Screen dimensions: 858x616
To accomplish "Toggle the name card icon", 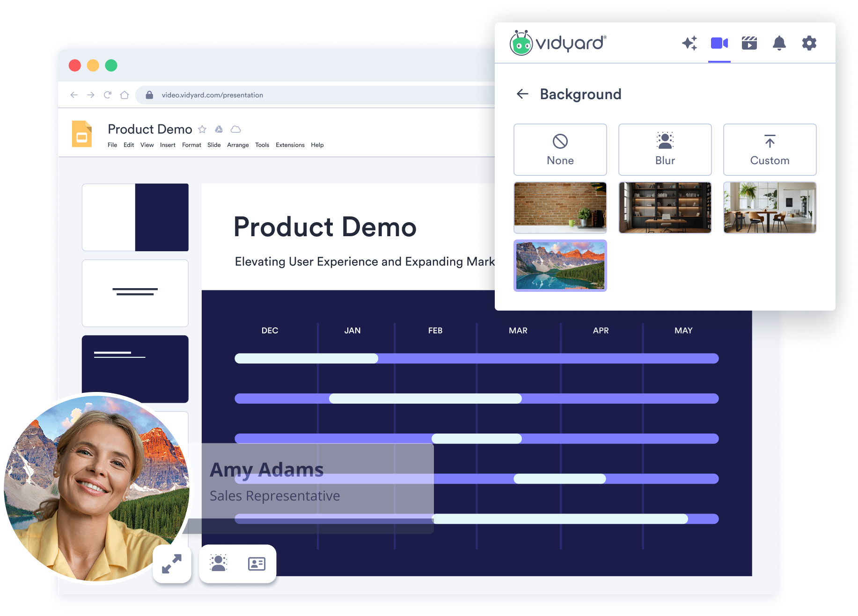I will point(257,564).
